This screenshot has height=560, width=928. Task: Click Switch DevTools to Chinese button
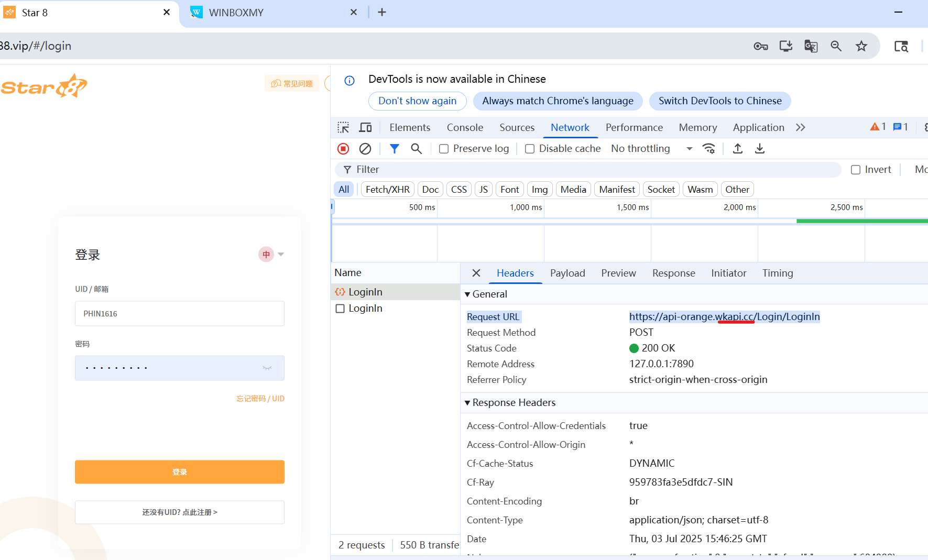point(719,101)
